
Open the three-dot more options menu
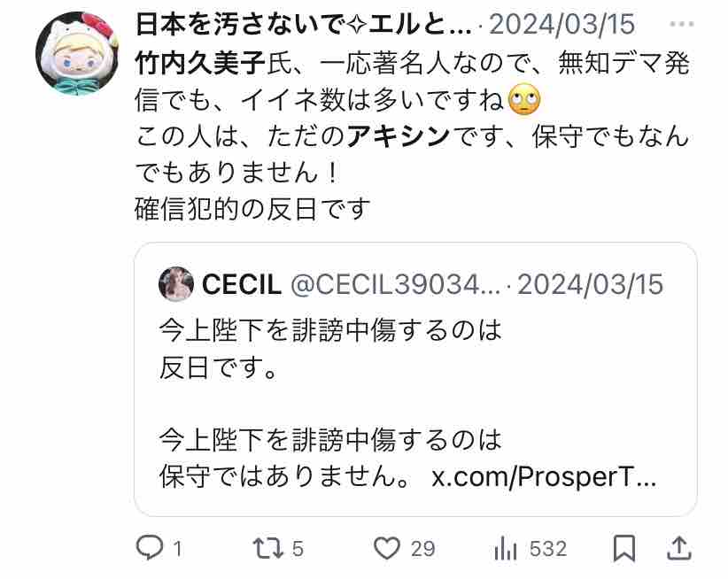click(x=681, y=24)
